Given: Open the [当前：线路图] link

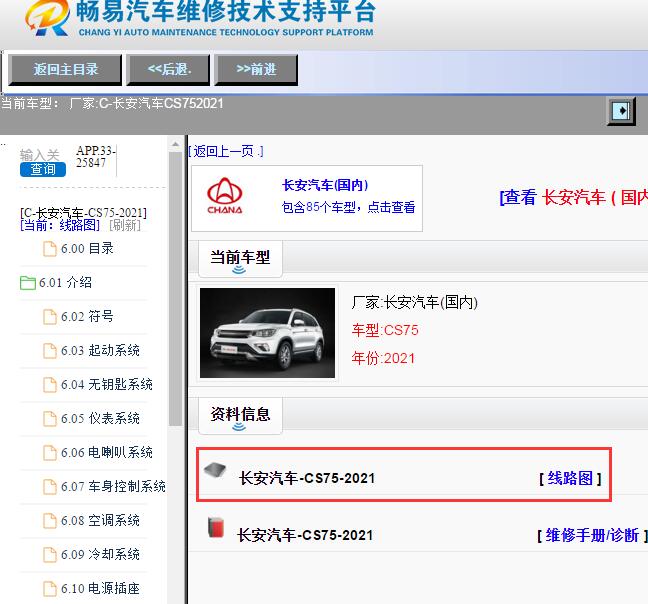Looking at the screenshot, I should [x=60, y=225].
